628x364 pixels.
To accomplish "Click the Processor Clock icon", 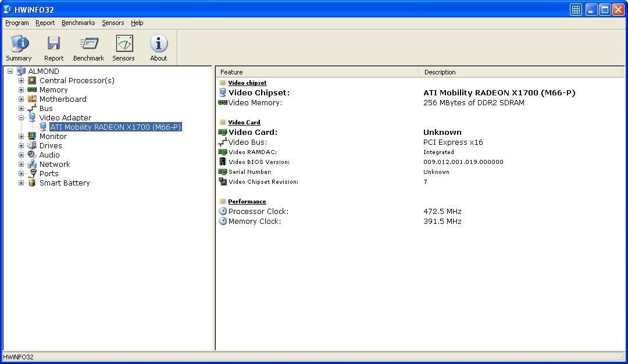I will coord(223,211).
